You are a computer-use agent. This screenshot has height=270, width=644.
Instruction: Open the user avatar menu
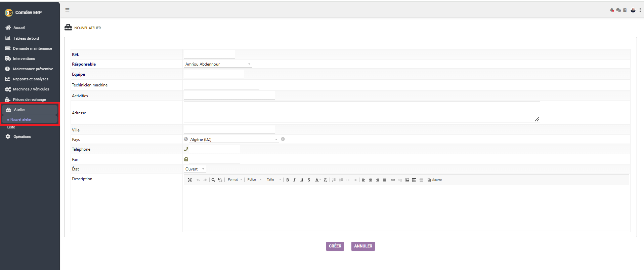click(633, 10)
